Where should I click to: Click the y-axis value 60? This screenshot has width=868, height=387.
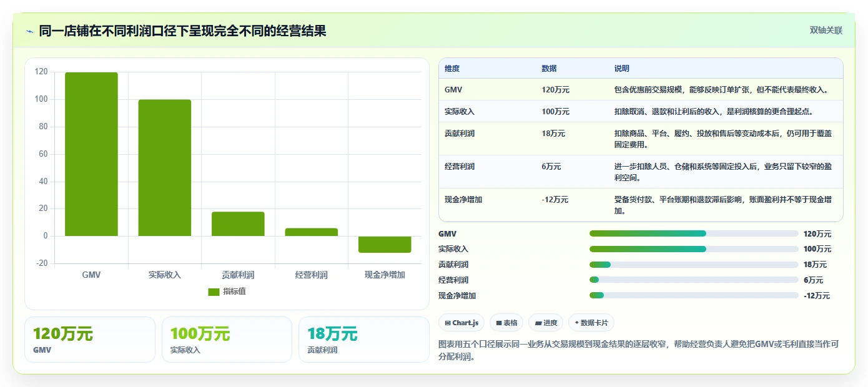[x=43, y=154]
